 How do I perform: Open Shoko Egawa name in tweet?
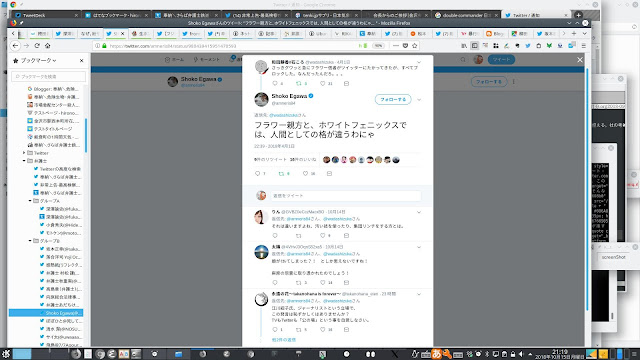click(289, 96)
